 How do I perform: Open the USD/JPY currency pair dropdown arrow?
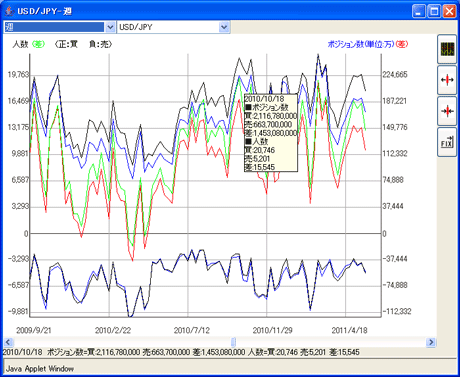(224, 27)
